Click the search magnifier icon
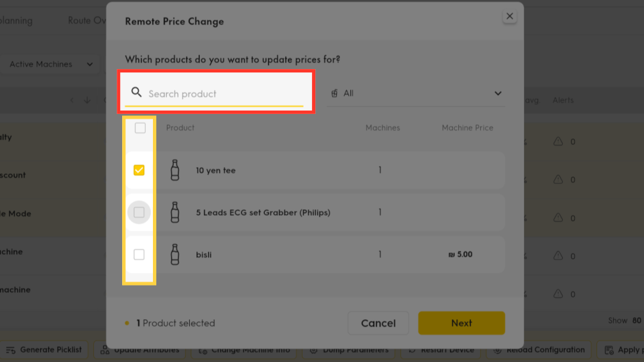 tap(136, 93)
